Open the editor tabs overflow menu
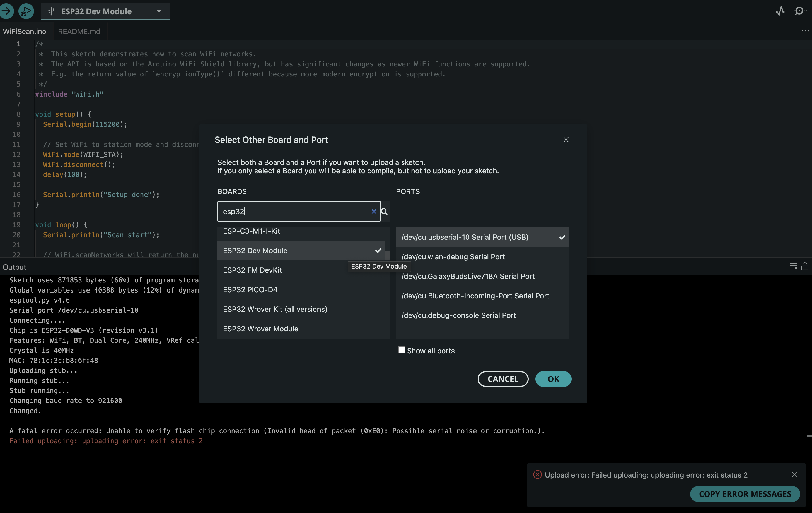 pyautogui.click(x=805, y=31)
